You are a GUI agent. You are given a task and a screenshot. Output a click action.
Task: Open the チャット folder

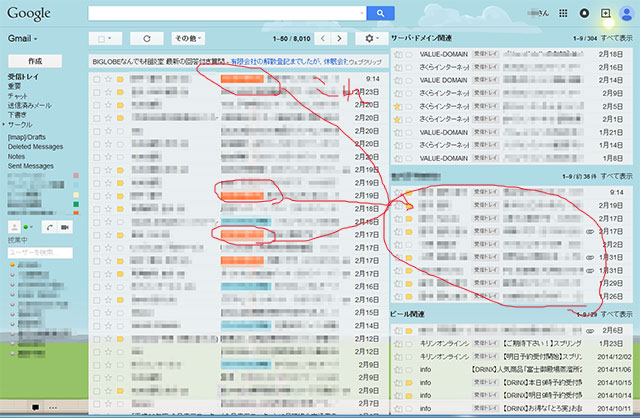click(x=17, y=96)
